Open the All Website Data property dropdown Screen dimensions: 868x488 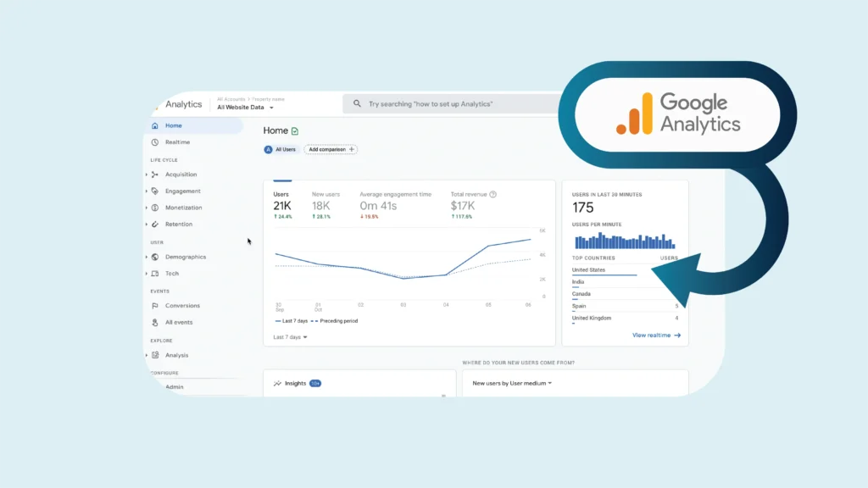click(x=246, y=108)
